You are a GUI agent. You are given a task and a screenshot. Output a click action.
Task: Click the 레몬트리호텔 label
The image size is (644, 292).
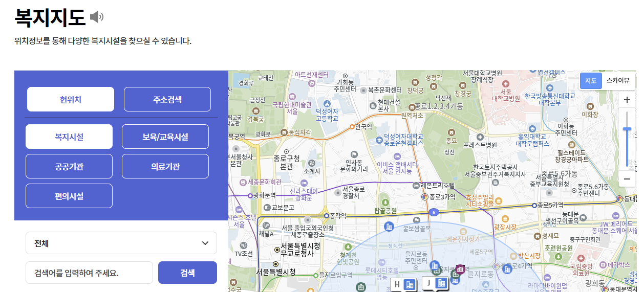pyautogui.click(x=438, y=185)
